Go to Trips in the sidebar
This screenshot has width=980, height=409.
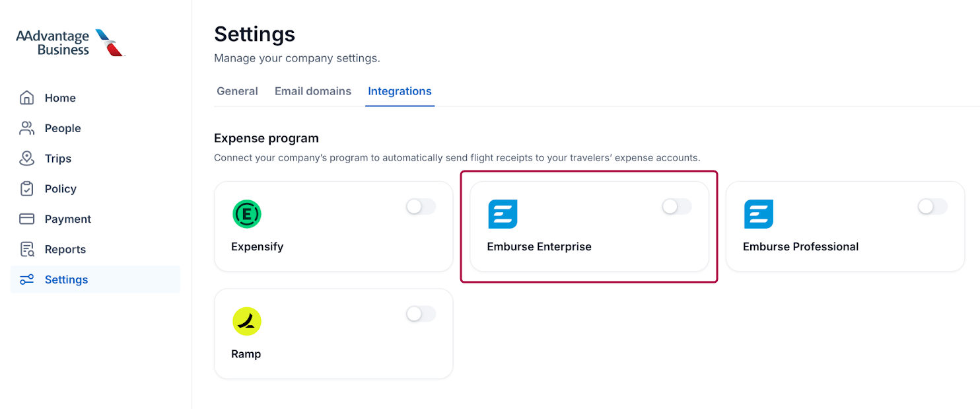click(58, 159)
